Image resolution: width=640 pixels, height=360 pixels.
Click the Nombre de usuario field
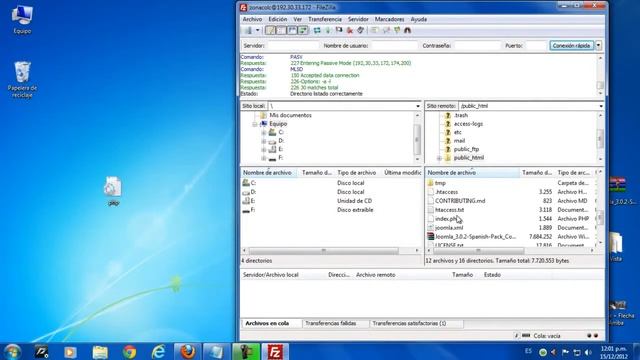tap(395, 46)
